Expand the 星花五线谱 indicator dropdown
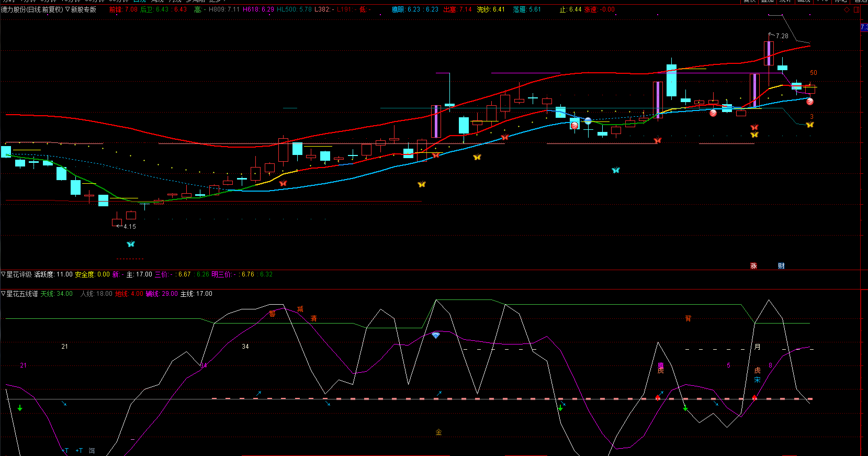The height and width of the screenshot is (456, 868). 3,294
